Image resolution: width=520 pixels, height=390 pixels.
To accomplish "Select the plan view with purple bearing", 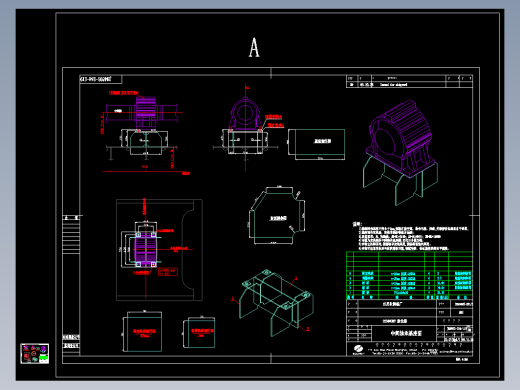I will pyautogui.click(x=159, y=250).
